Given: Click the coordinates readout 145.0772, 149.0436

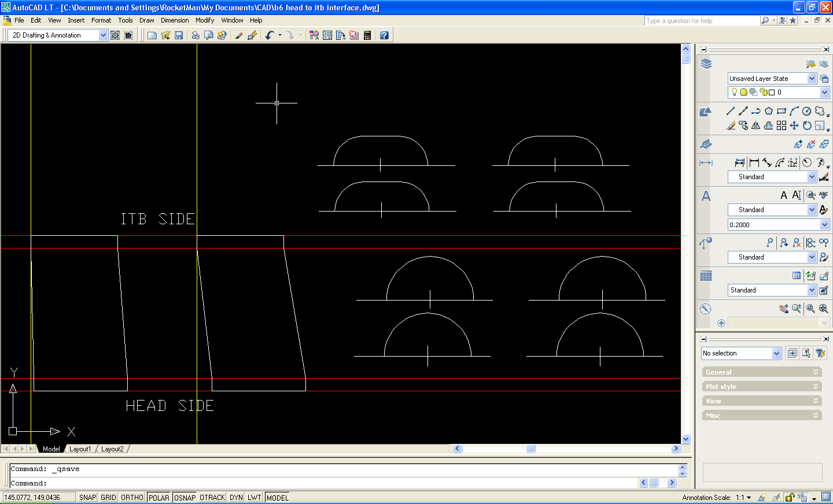Looking at the screenshot, I should tap(39, 498).
